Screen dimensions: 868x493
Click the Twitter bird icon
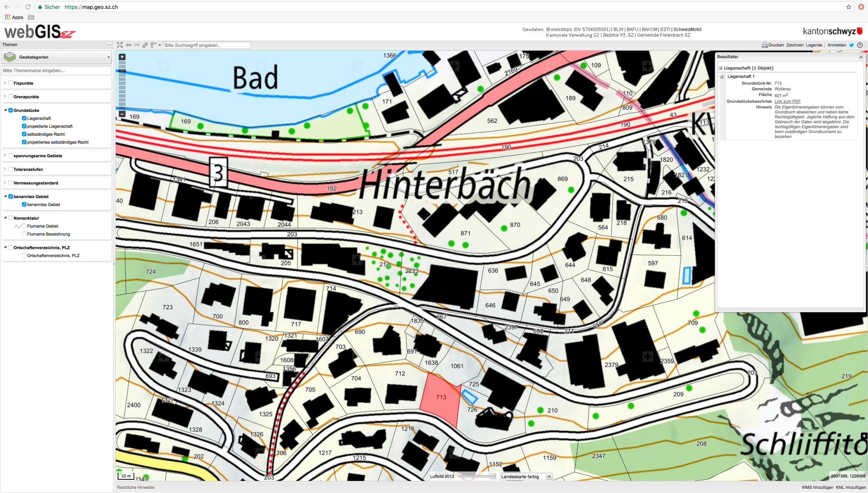point(851,45)
